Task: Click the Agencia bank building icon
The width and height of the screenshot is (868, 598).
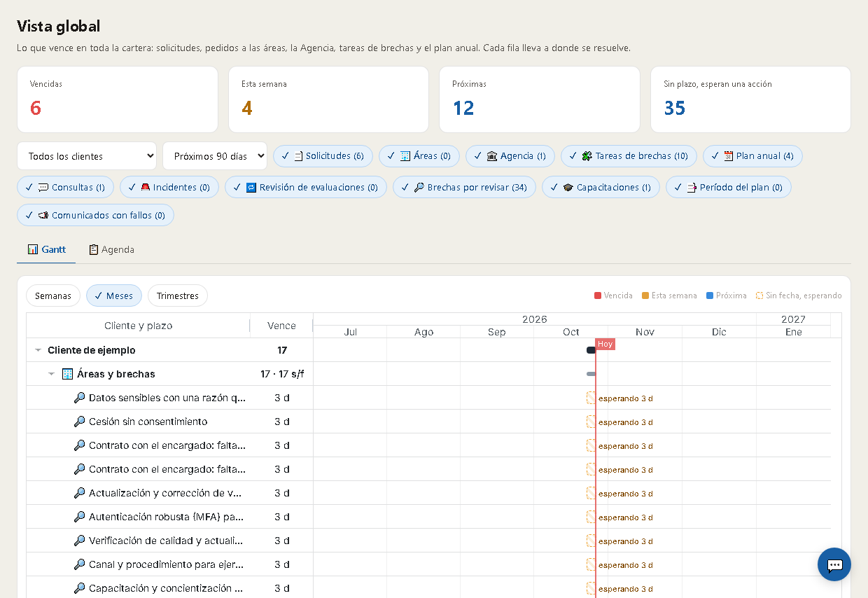Action: (492, 156)
